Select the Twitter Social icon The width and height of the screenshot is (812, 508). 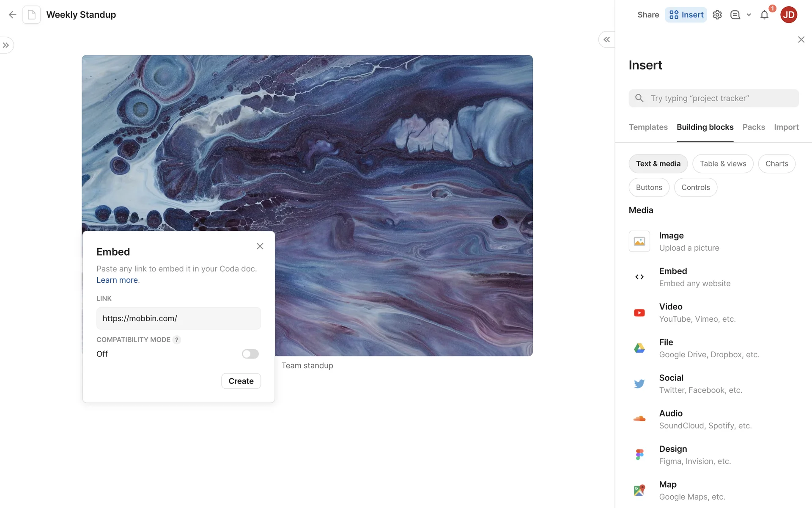coord(639,384)
